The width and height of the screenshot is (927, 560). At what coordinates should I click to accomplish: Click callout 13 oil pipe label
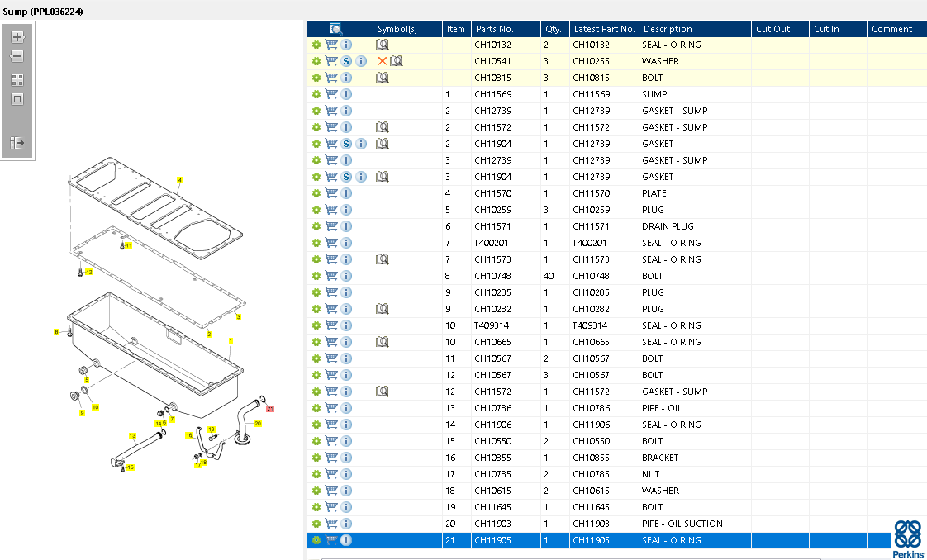tap(132, 435)
